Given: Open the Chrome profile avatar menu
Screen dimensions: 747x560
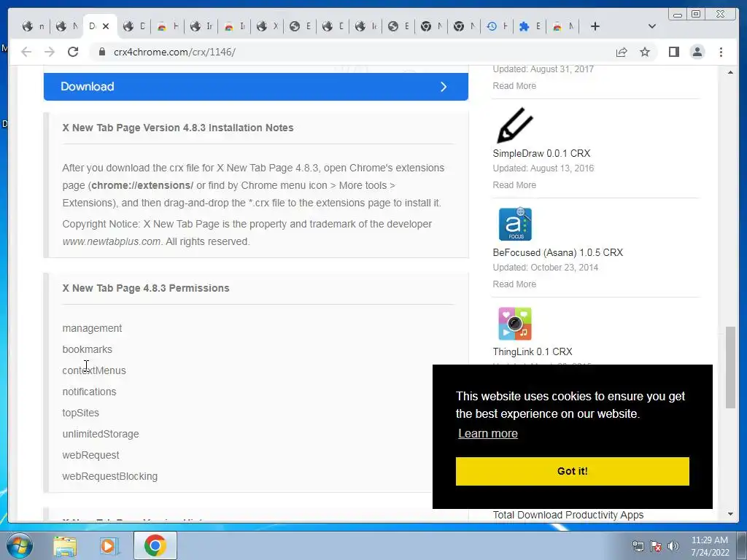Looking at the screenshot, I should (697, 52).
